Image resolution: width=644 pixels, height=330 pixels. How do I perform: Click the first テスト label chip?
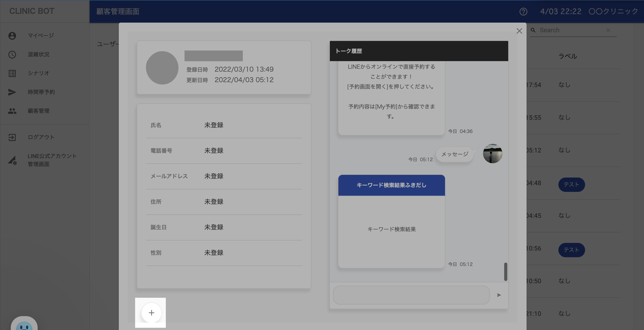pyautogui.click(x=571, y=185)
